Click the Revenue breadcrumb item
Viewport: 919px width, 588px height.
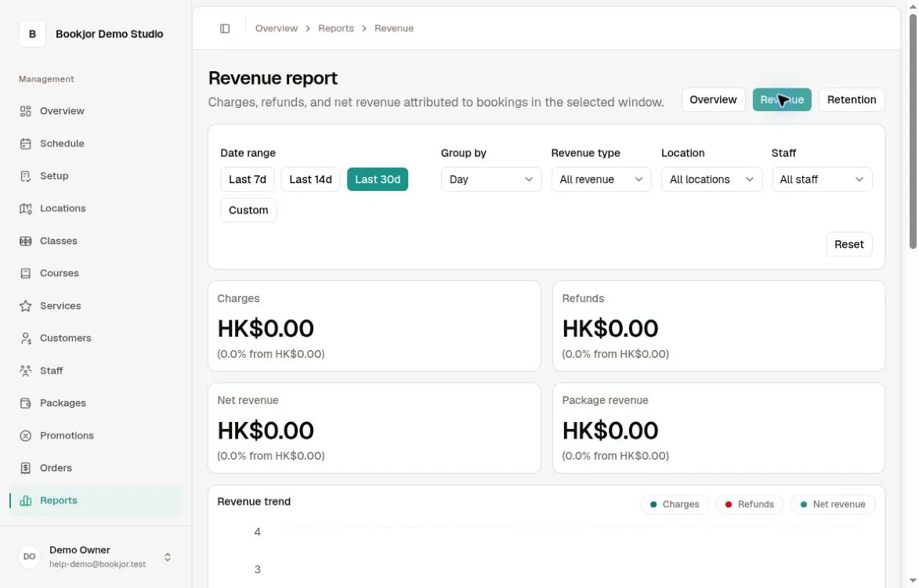click(394, 29)
